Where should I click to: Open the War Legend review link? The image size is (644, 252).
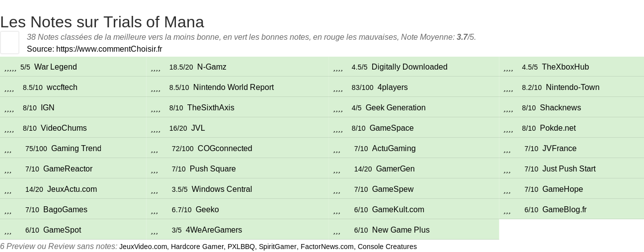56,67
